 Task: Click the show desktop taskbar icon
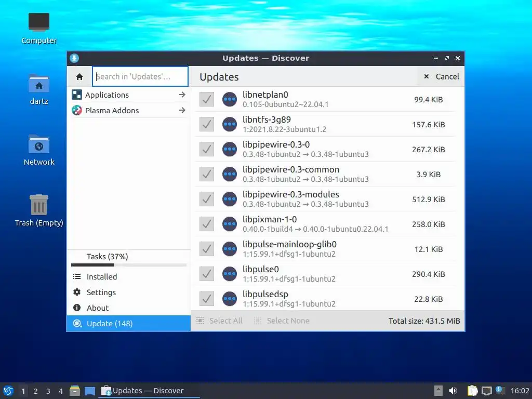pyautogui.click(x=90, y=391)
